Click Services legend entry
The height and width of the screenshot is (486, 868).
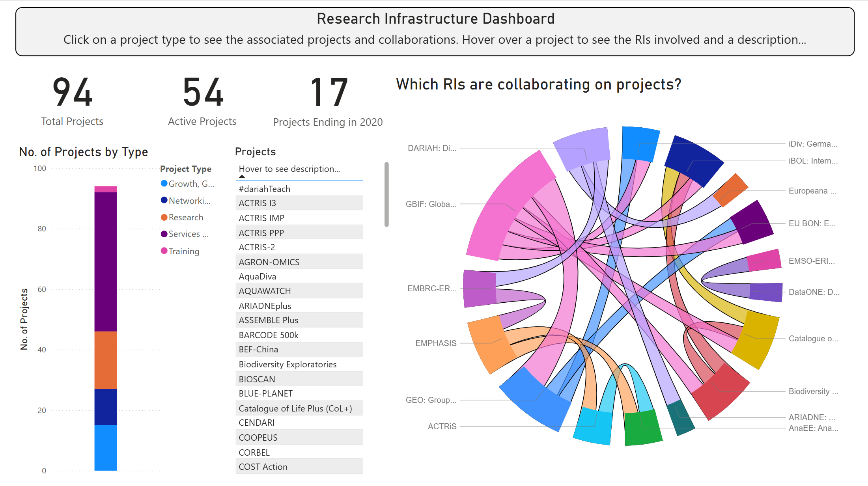click(x=185, y=234)
